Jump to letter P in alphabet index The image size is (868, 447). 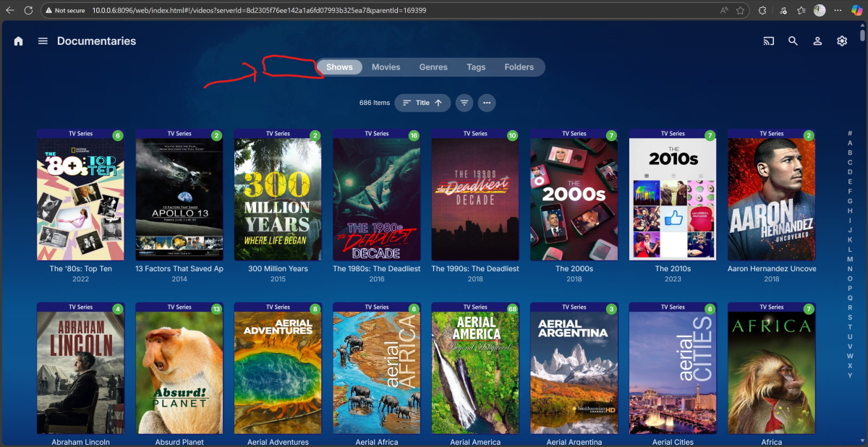pyautogui.click(x=850, y=288)
